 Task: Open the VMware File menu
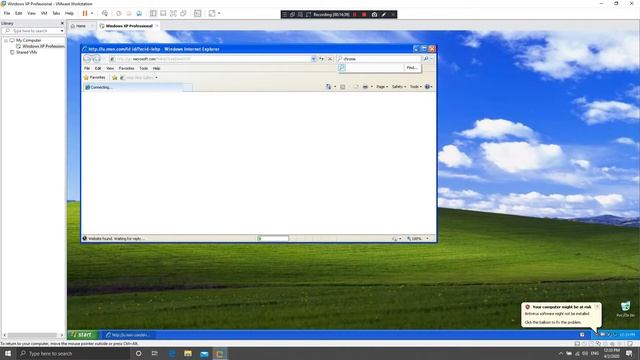[x=7, y=13]
